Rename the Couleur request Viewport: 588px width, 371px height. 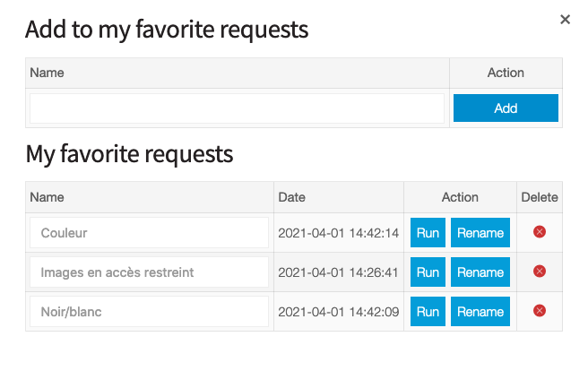click(x=480, y=233)
